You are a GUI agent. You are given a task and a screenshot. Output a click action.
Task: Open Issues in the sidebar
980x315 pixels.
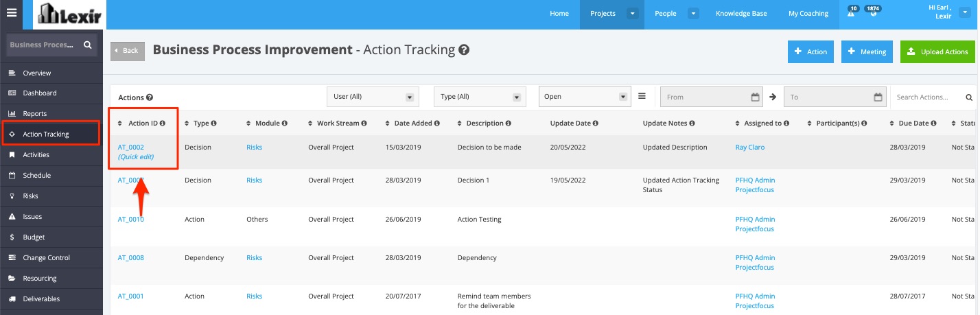click(51, 216)
